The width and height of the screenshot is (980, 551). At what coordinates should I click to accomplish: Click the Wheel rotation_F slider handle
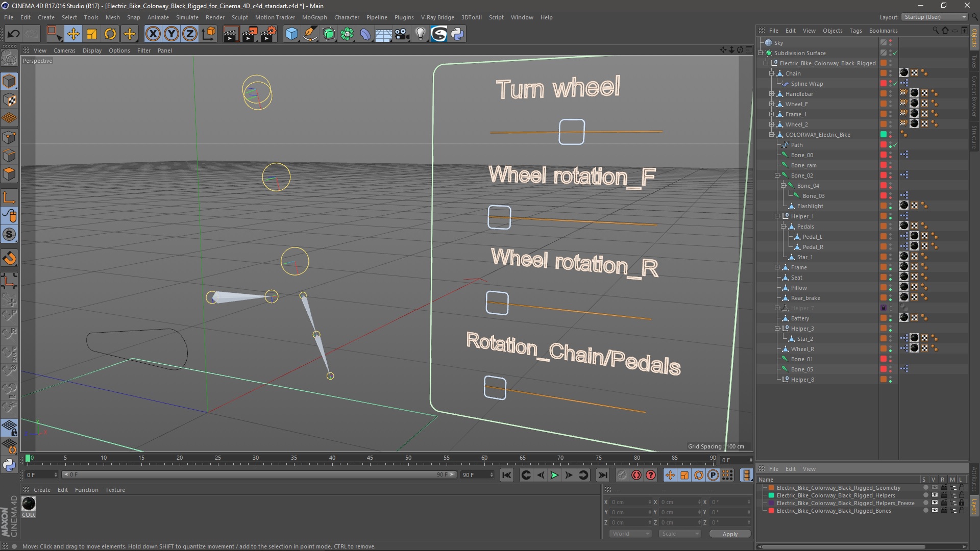(x=499, y=217)
